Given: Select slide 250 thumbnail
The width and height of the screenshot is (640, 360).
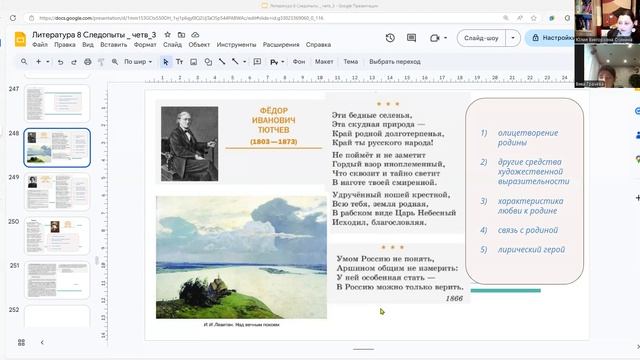Looking at the screenshot, I should click(57, 236).
